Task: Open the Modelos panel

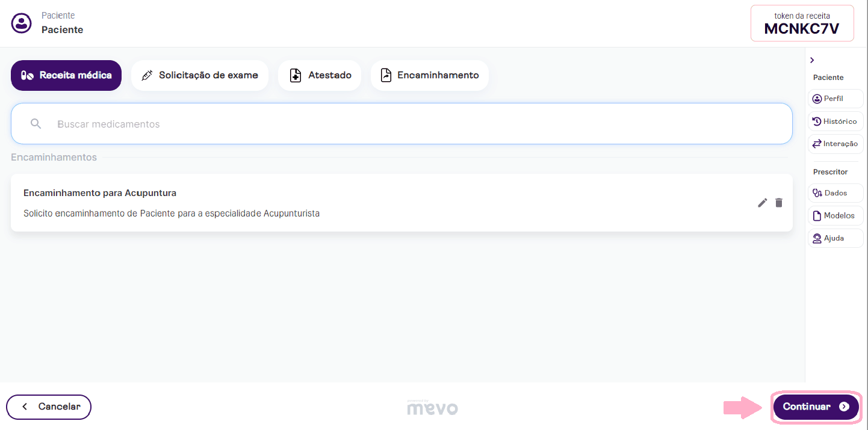Action: (835, 216)
